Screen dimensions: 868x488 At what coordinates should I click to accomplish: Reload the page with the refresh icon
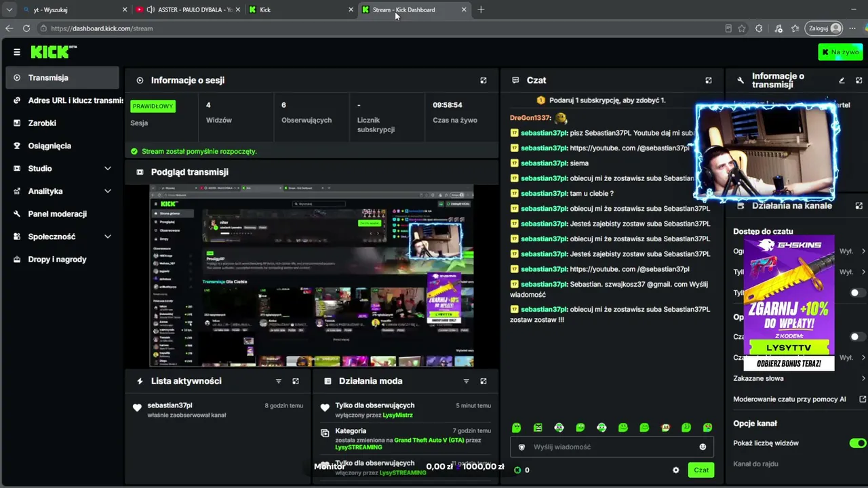[x=26, y=28]
